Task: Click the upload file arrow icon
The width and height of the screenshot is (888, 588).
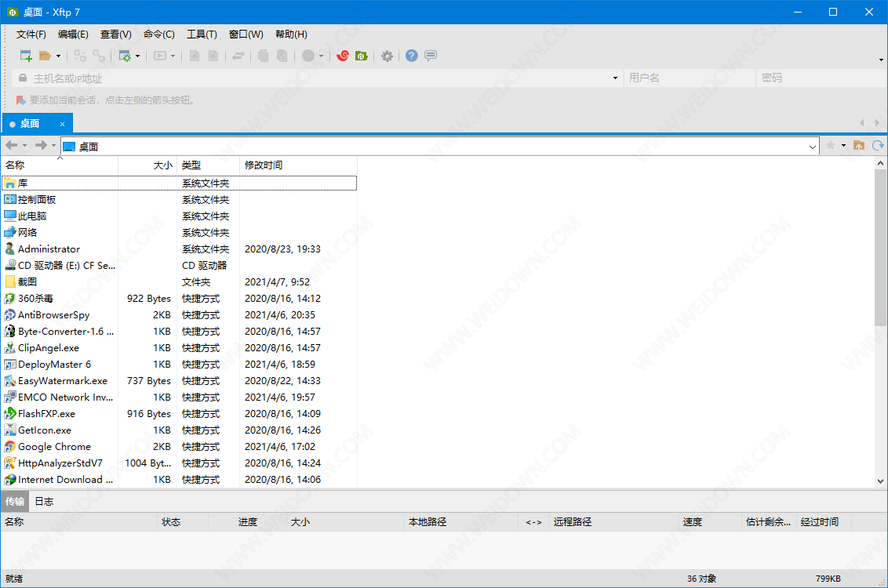Action: point(213,56)
